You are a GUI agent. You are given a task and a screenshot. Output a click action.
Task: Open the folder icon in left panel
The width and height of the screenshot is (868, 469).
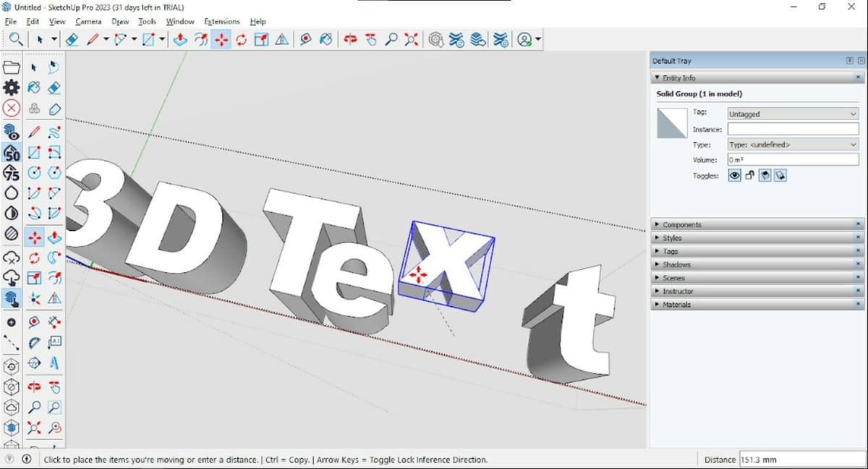point(11,67)
